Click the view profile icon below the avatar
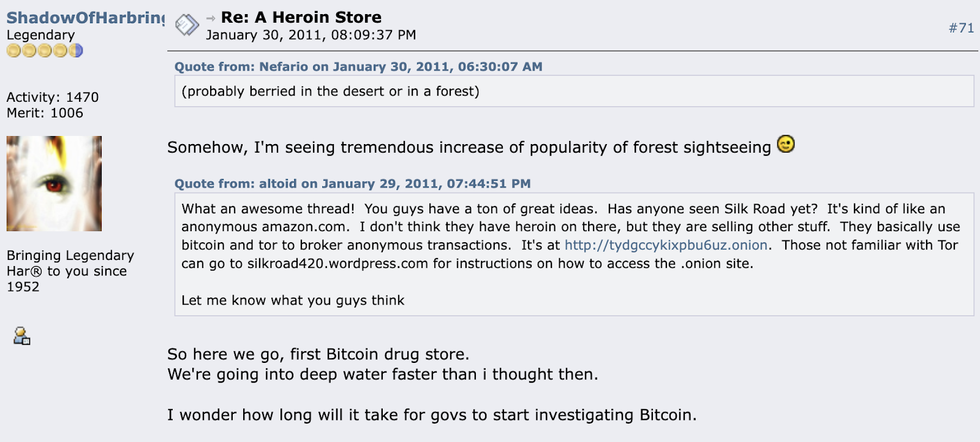The image size is (980, 442). pos(22,336)
